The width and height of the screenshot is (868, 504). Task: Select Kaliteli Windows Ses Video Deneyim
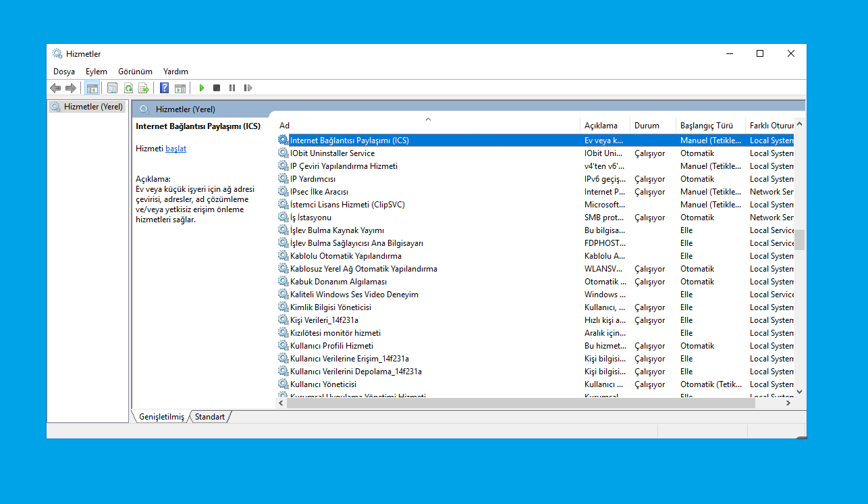[x=535, y=295]
